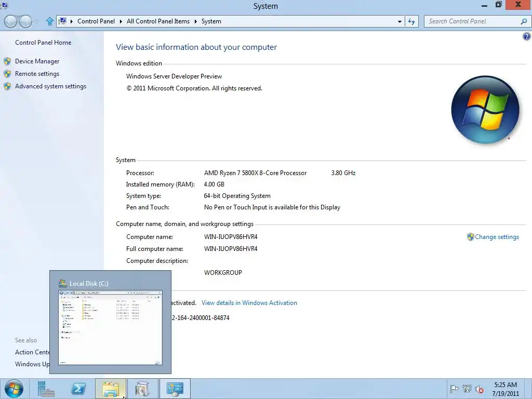Click the shield icon beside Device Manager
The width and height of the screenshot is (532, 399).
[x=7, y=61]
